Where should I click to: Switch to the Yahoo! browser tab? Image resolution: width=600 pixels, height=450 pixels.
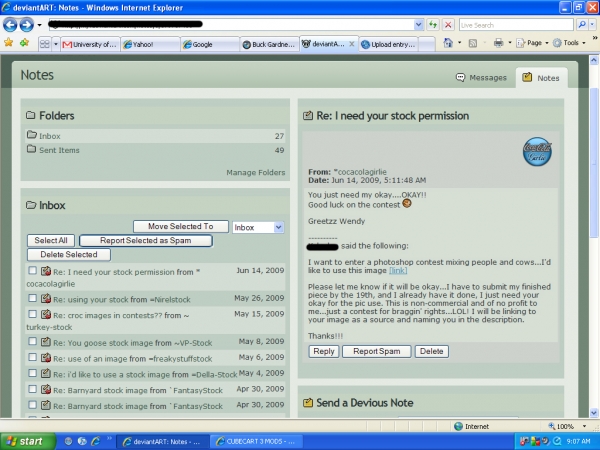pyautogui.click(x=150, y=44)
